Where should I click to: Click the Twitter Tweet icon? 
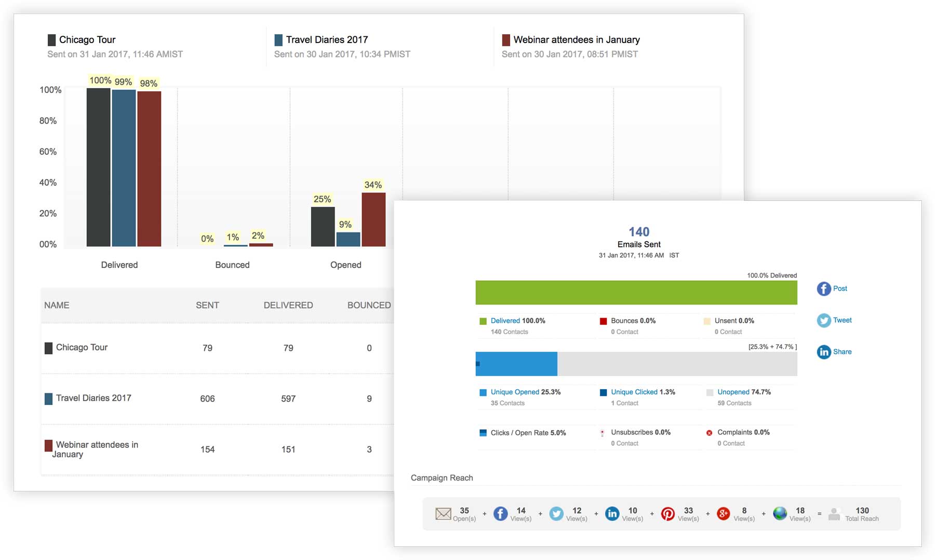(x=824, y=320)
